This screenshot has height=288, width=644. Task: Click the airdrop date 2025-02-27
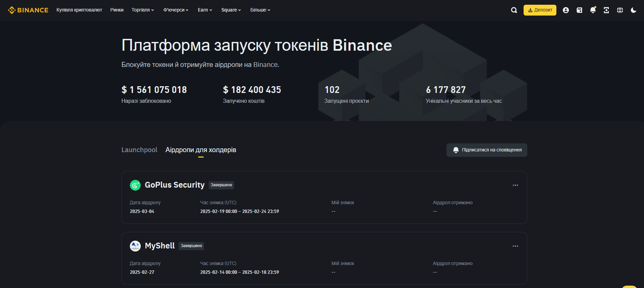[x=142, y=272]
